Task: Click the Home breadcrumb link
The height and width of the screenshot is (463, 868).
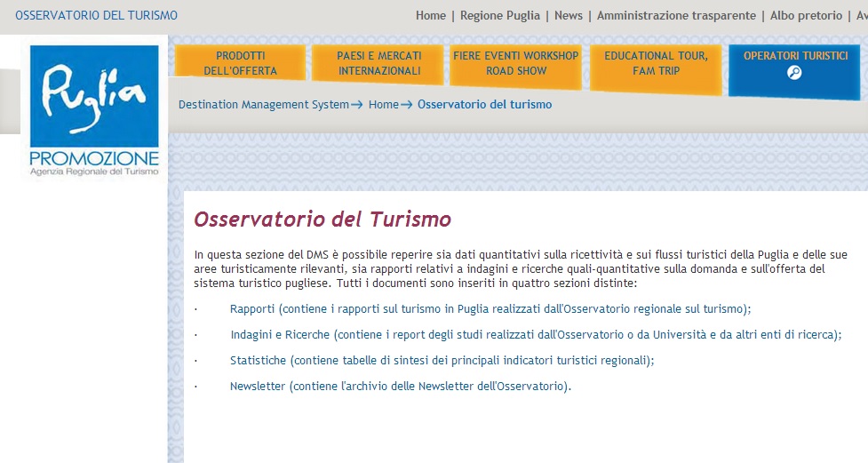Action: (x=384, y=105)
